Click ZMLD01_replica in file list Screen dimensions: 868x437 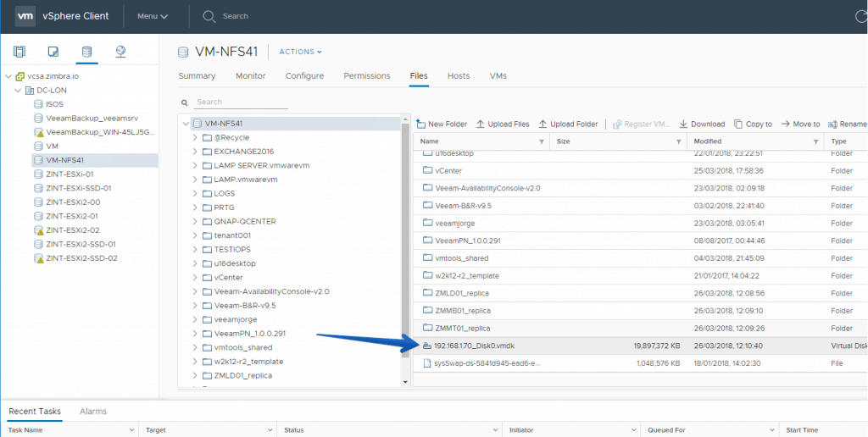click(x=462, y=293)
